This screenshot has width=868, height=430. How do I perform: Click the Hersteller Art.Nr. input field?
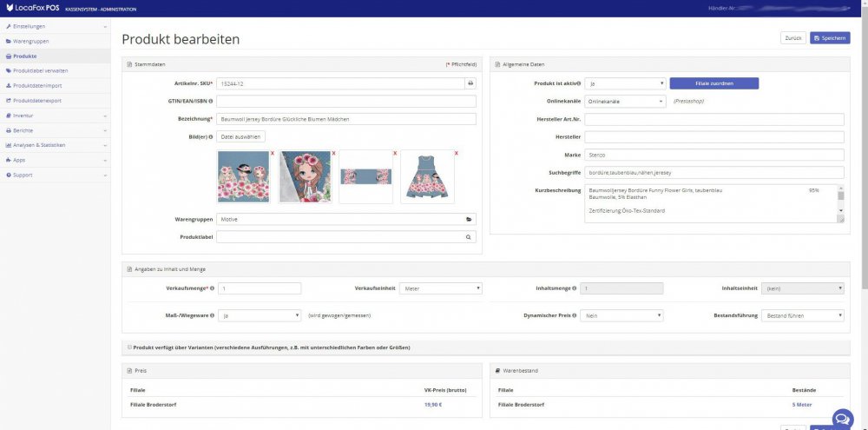point(714,119)
